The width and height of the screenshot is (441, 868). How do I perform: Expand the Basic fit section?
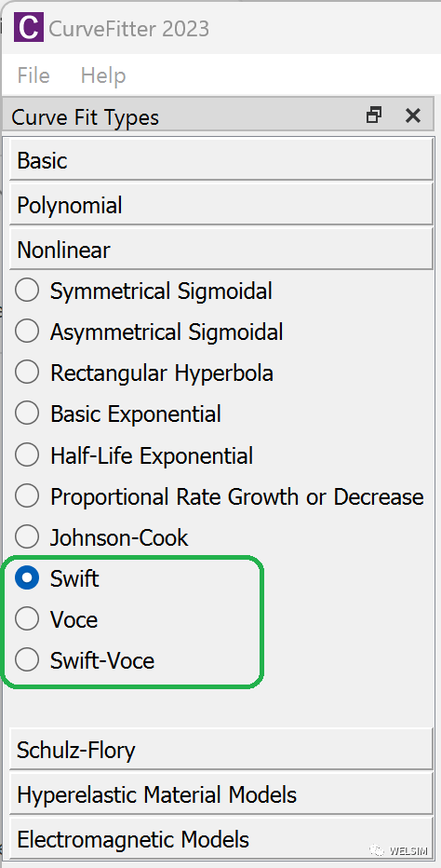pyautogui.click(x=220, y=160)
